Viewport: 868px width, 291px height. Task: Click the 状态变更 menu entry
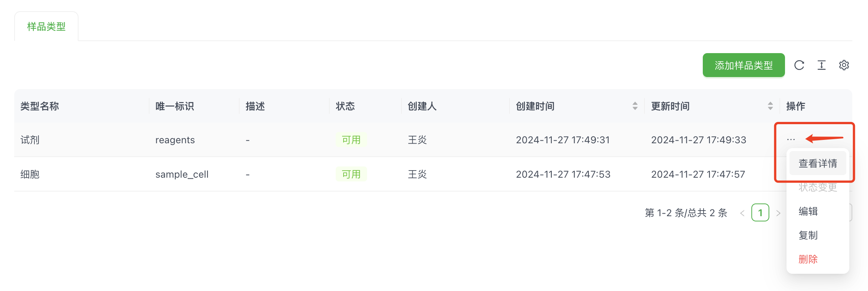pos(818,187)
